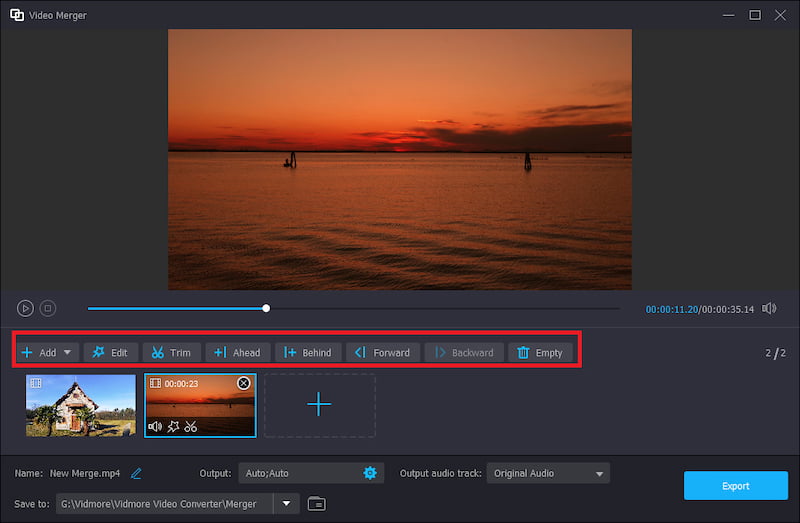Open output settings gear
Screen dimensions: 800x523
point(370,473)
